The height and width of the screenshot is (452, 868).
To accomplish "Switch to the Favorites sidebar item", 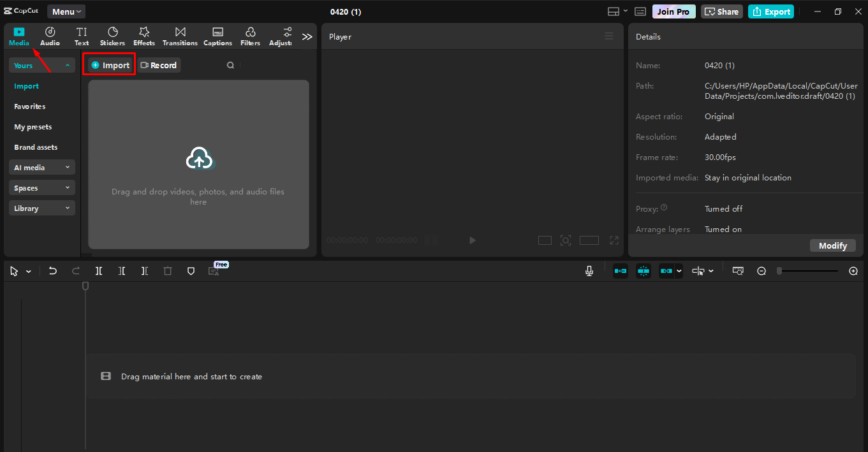I will click(29, 106).
